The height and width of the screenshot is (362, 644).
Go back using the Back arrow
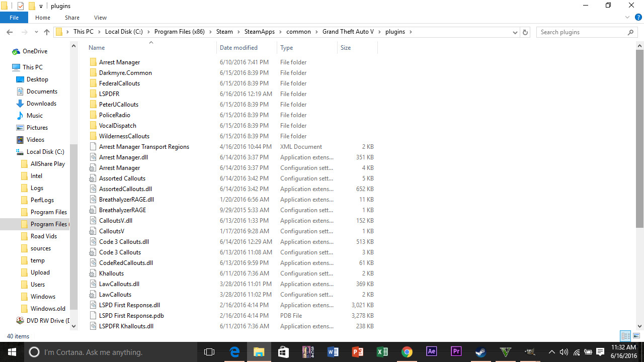click(x=10, y=32)
